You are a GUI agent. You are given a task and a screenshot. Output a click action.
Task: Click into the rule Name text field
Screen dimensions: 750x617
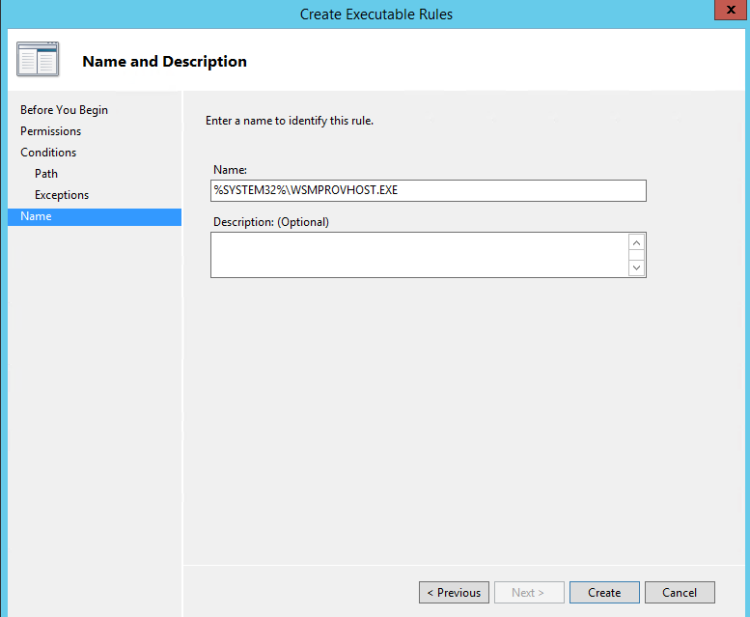tap(428, 191)
